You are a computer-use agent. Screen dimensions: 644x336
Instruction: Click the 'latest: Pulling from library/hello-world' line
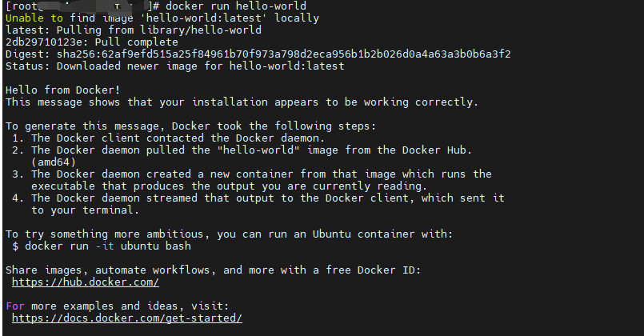pyautogui.click(x=134, y=30)
